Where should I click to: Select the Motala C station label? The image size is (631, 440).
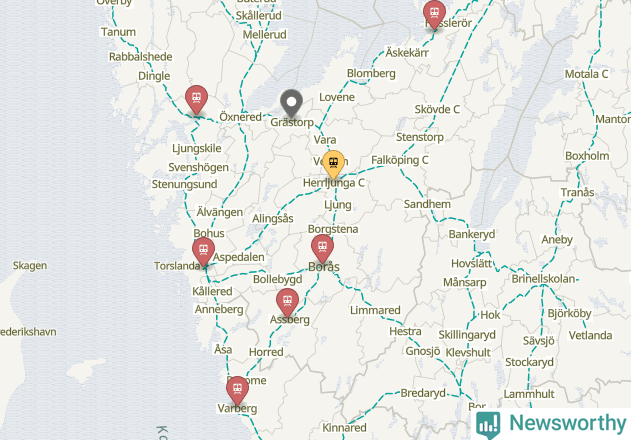pyautogui.click(x=586, y=74)
